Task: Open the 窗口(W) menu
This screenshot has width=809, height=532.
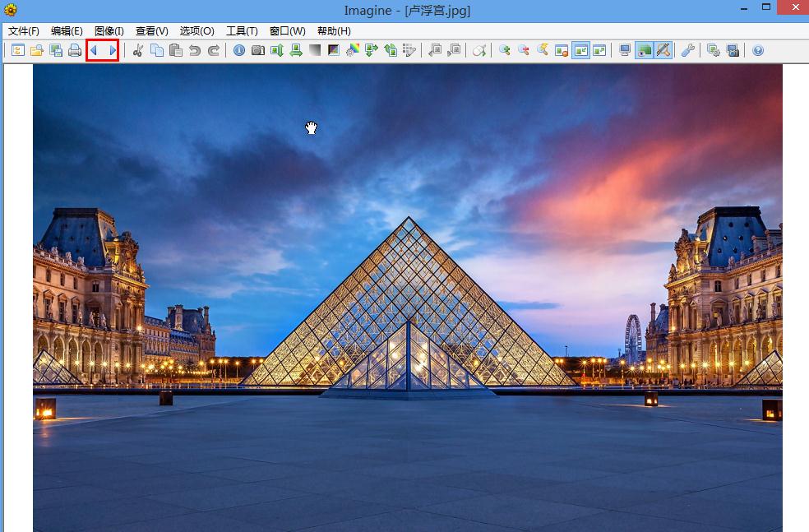Action: point(288,31)
